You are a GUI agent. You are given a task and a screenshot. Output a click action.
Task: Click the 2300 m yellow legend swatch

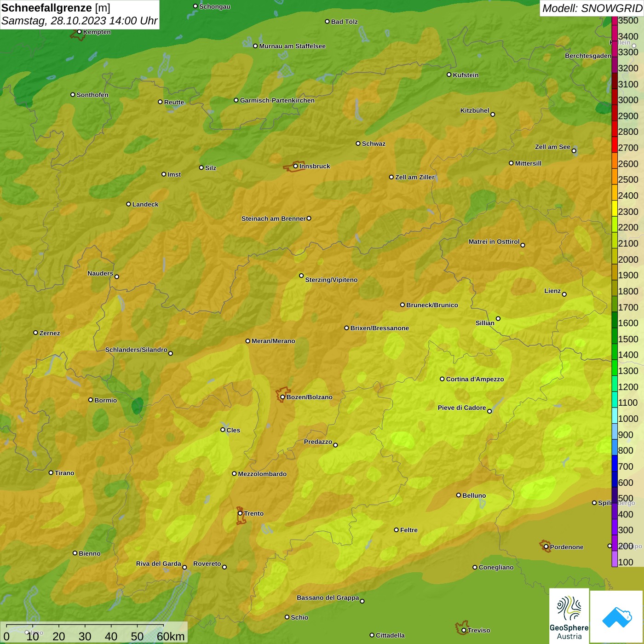click(x=615, y=208)
